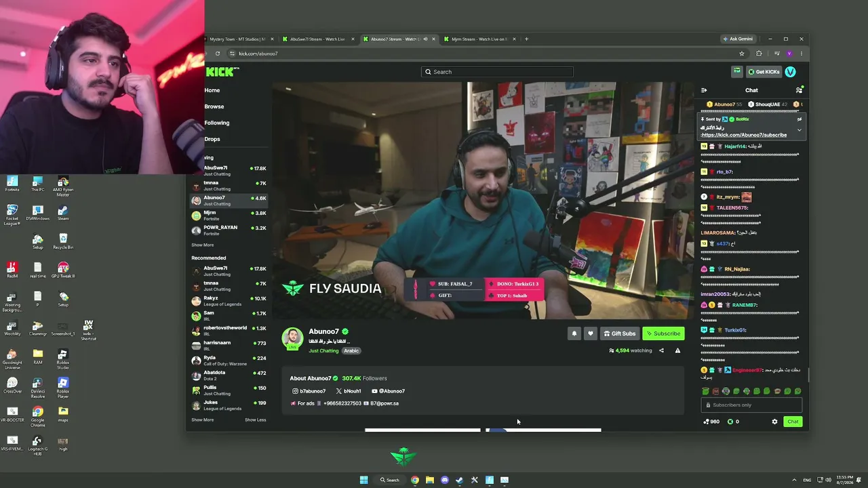Open Rocket League desktop shortcut
868x488 pixels.
coord(12,216)
